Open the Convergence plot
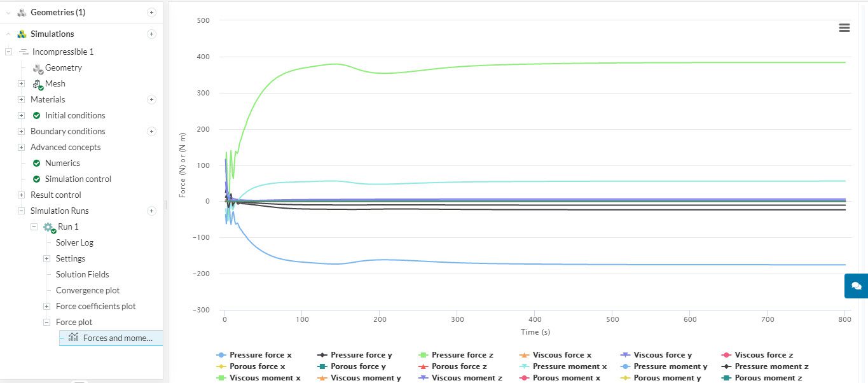Viewport: 868px width, 383px height. [88, 290]
